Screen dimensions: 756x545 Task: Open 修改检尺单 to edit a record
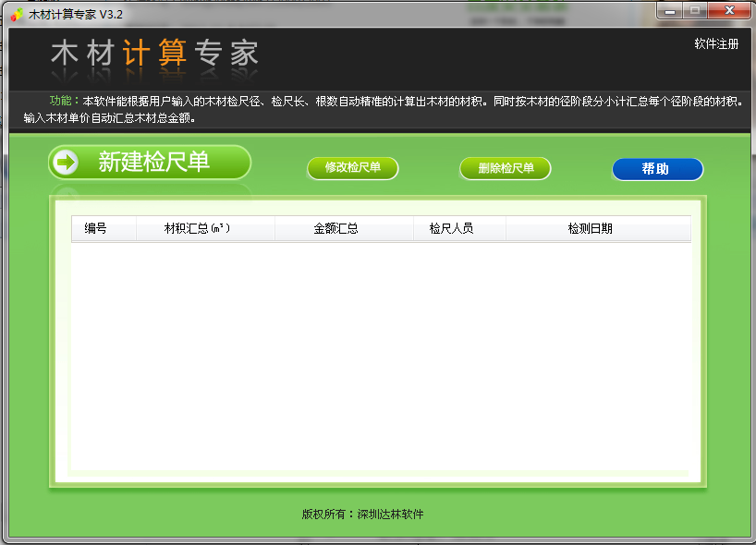click(x=352, y=168)
